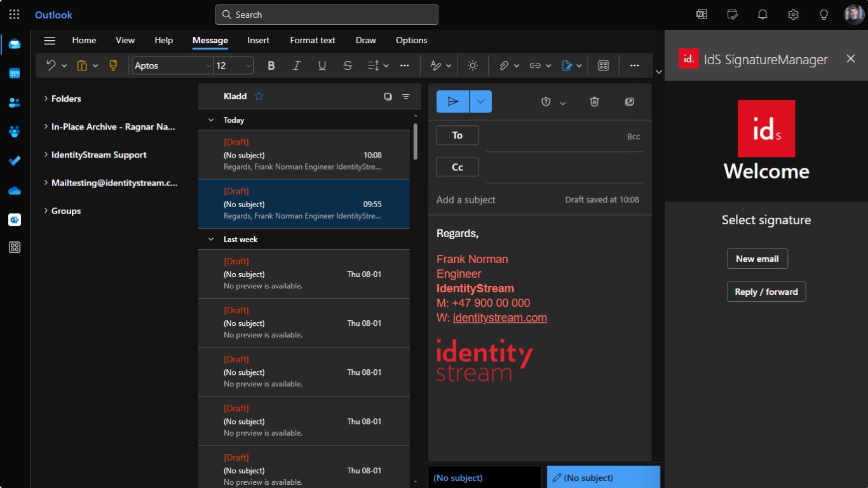Open Groups in the left rail

[x=15, y=132]
